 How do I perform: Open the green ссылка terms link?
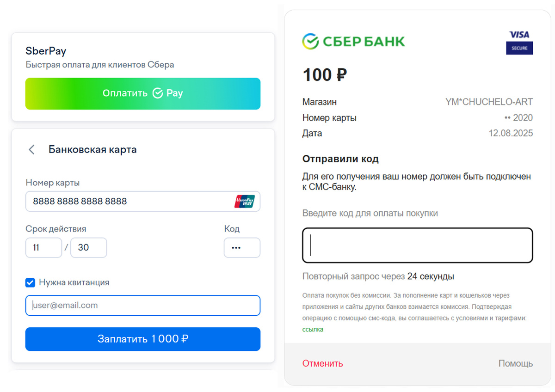[313, 330]
